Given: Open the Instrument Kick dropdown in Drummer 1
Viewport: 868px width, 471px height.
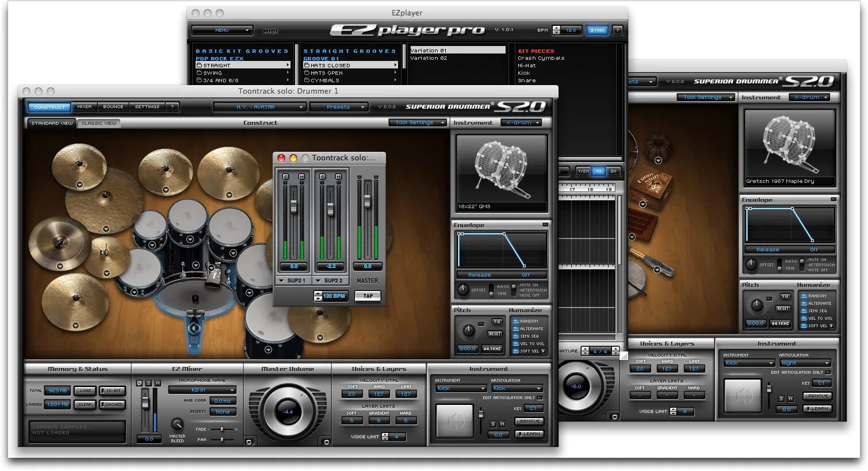Looking at the screenshot, I should click(x=461, y=388).
